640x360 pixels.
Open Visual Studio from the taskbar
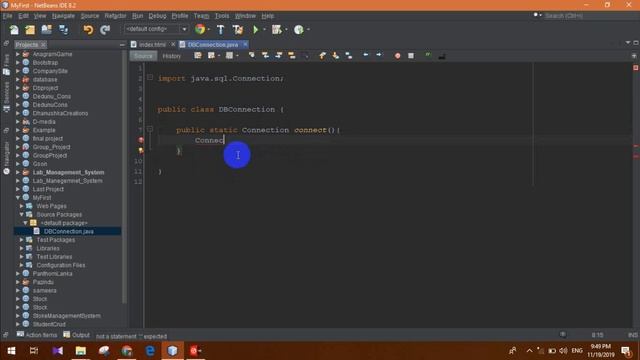pos(58,351)
